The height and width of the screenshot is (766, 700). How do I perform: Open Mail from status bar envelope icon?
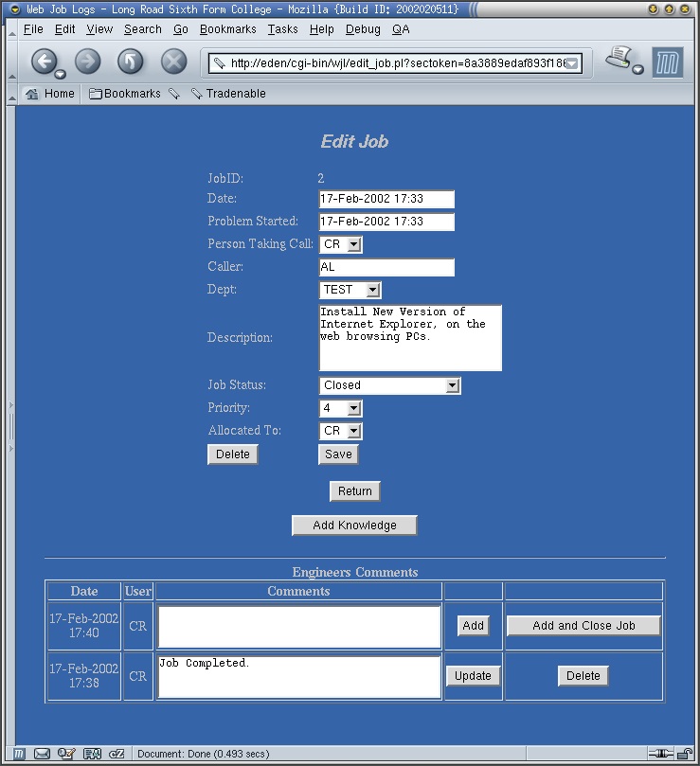pos(42,754)
